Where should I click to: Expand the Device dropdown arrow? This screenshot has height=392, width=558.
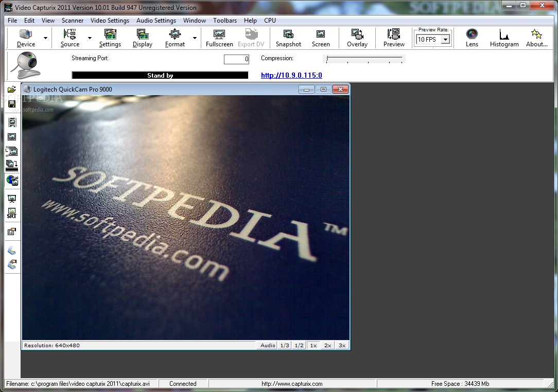tap(45, 38)
